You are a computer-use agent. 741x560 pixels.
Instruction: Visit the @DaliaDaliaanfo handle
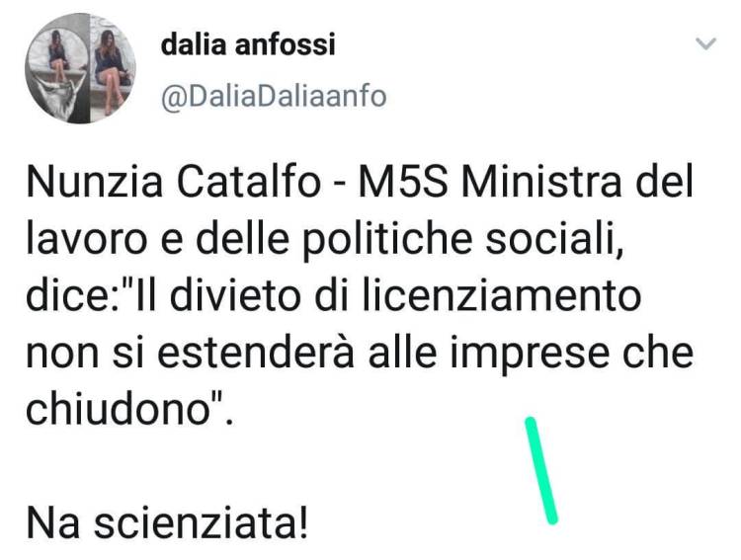pos(274,97)
